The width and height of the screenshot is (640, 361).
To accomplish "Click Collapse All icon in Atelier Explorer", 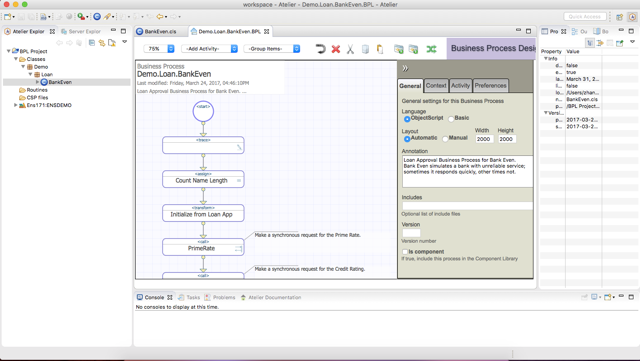I will 92,42.
